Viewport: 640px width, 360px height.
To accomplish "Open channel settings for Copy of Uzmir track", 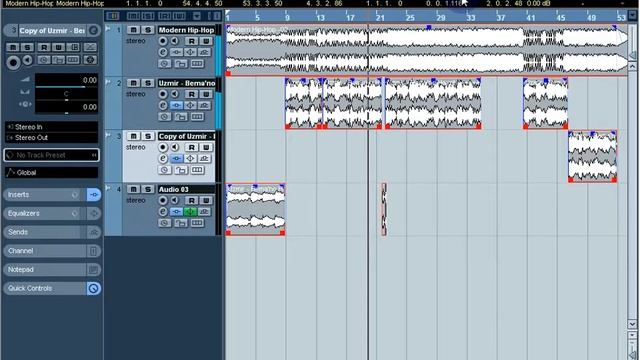I will pyautogui.click(x=163, y=158).
